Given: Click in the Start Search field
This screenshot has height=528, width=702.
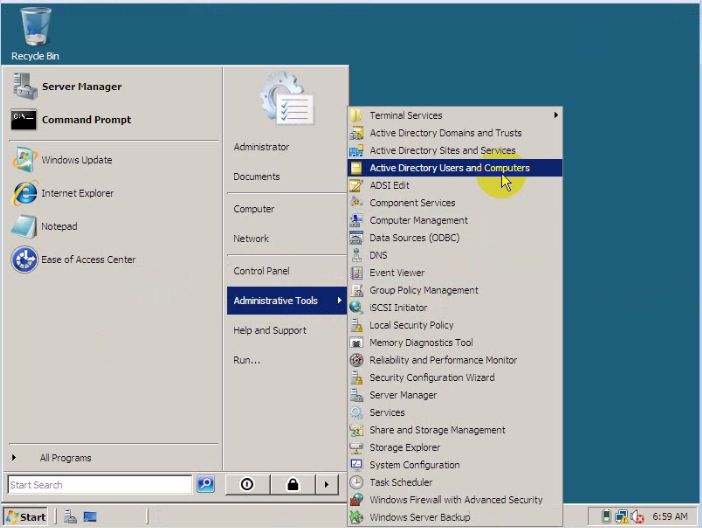Looking at the screenshot, I should click(x=99, y=485).
